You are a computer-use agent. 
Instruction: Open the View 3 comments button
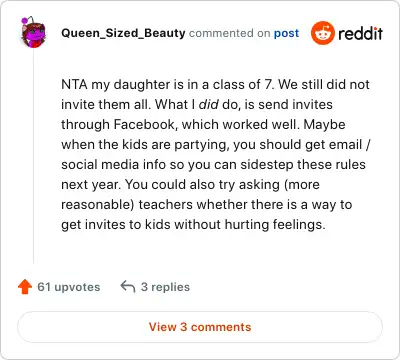pos(200,327)
